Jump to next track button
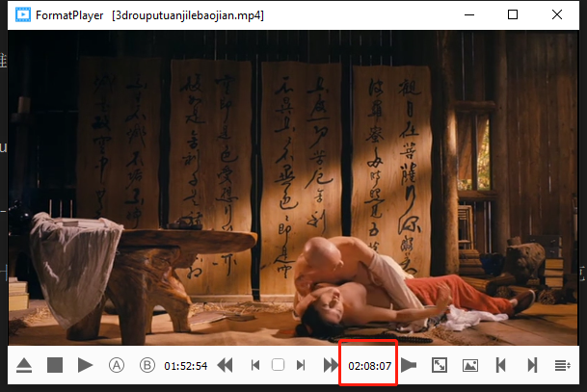 (532, 365)
